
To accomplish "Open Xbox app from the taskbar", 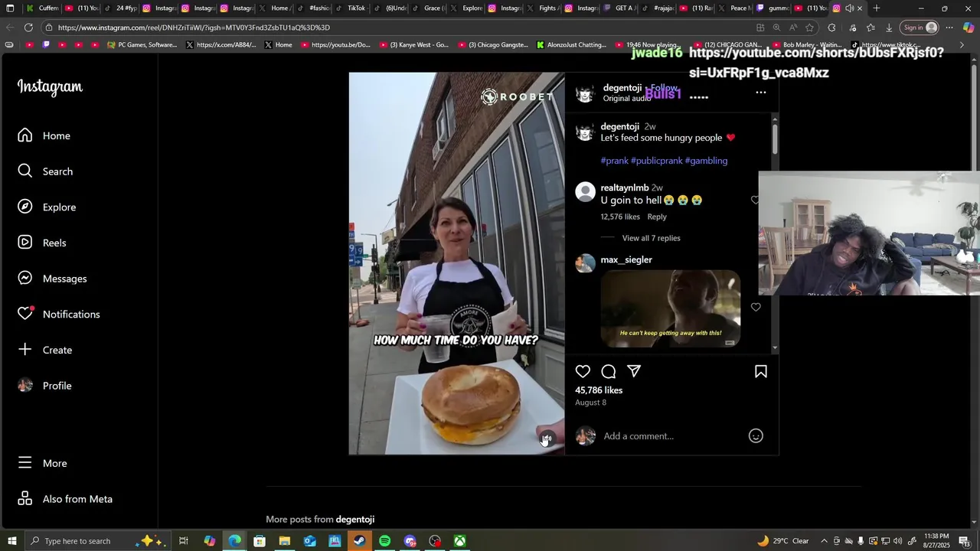I will coord(459,541).
